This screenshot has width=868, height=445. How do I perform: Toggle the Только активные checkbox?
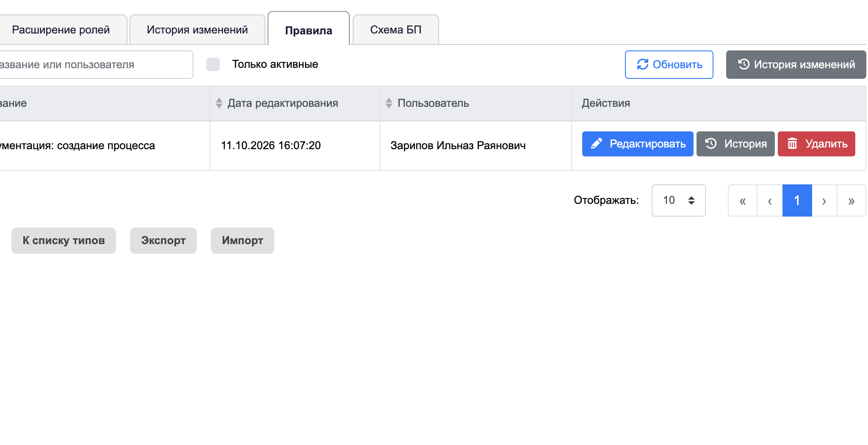click(213, 64)
